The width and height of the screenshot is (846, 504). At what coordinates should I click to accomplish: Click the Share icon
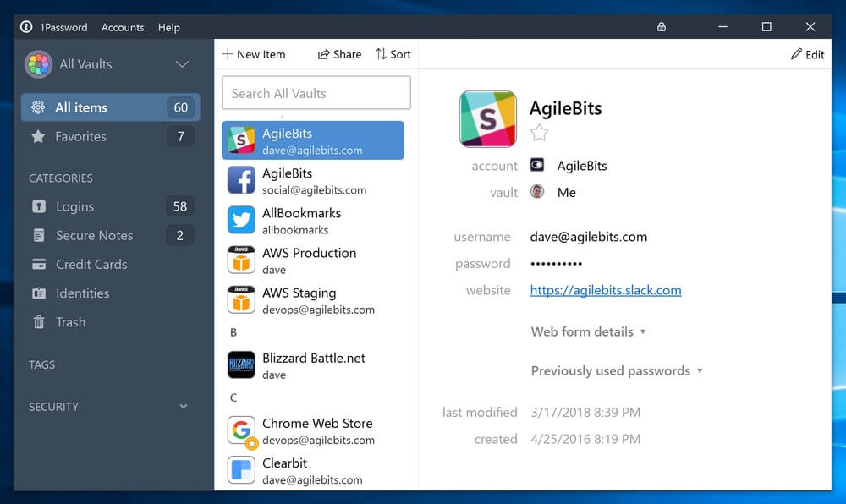coord(338,53)
